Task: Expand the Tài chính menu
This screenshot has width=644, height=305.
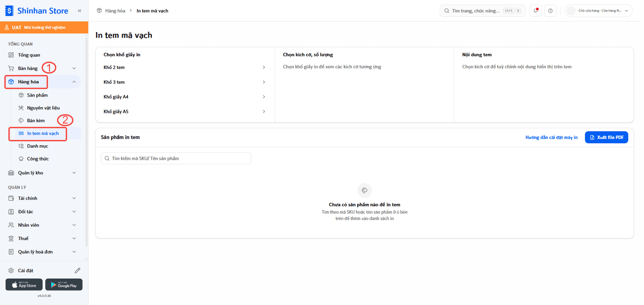Action: (44, 198)
